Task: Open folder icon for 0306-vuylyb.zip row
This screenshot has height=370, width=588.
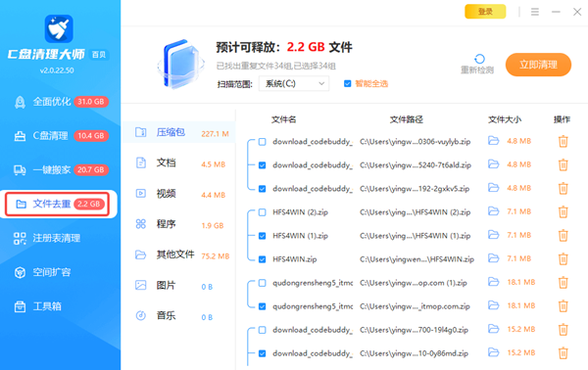Action: [493, 141]
